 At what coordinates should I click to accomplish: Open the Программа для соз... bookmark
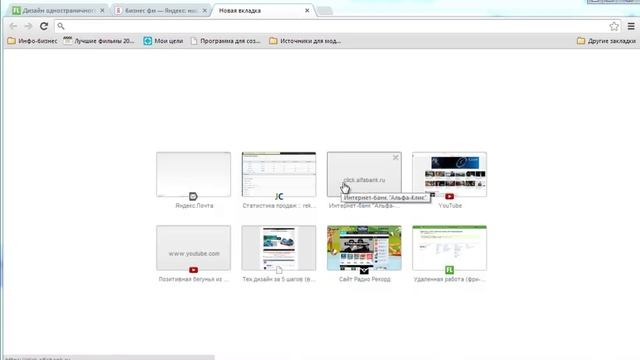(x=225, y=41)
